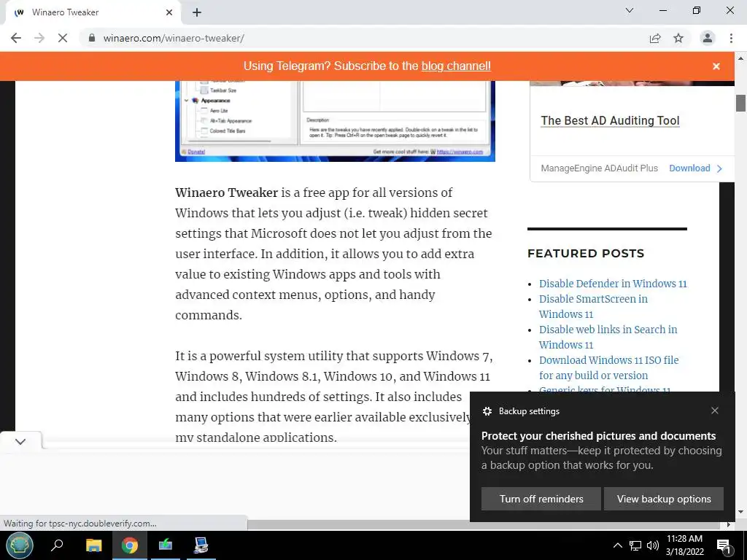The image size is (747, 560).
Task: Open the Start menu globe button
Action: pos(20,545)
